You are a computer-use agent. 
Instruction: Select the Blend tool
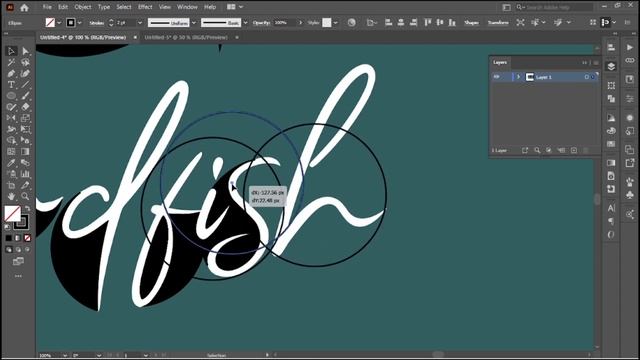tap(25, 163)
